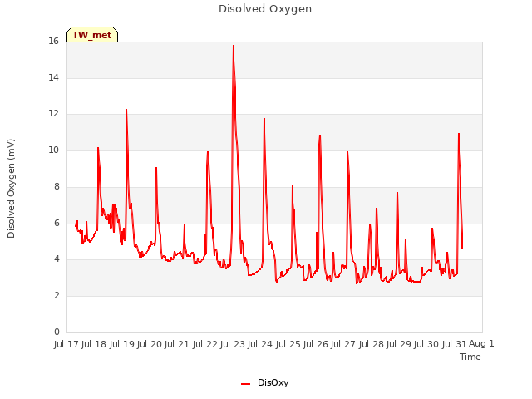The height and width of the screenshot is (399, 532).
Task: Click the DisOxy legend entry
Action: coord(264,382)
